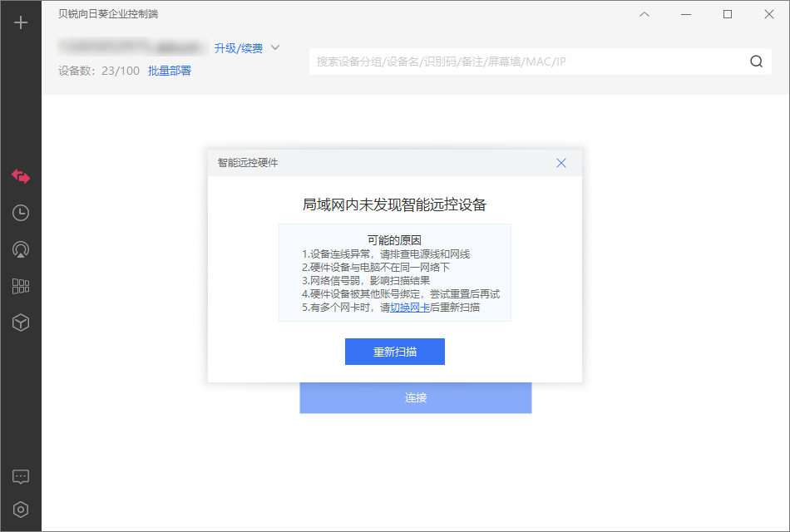Close the 智能远控硬件 dialog

(x=561, y=163)
